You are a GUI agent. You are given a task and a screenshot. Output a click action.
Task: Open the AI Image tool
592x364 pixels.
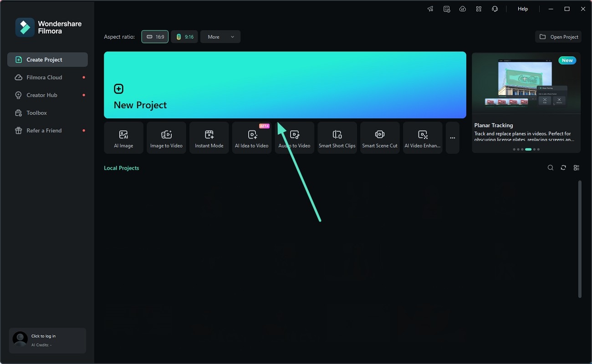point(123,137)
